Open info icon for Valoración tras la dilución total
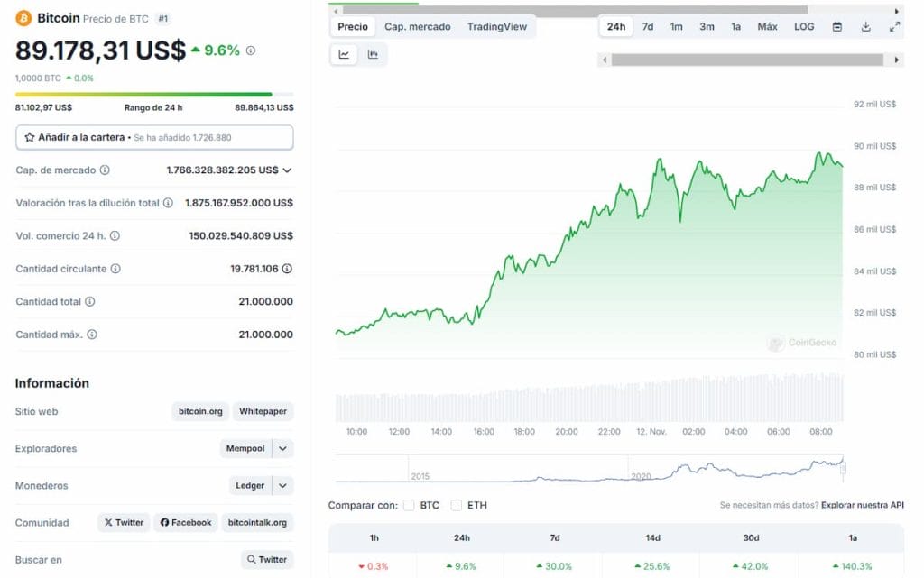 coord(168,203)
